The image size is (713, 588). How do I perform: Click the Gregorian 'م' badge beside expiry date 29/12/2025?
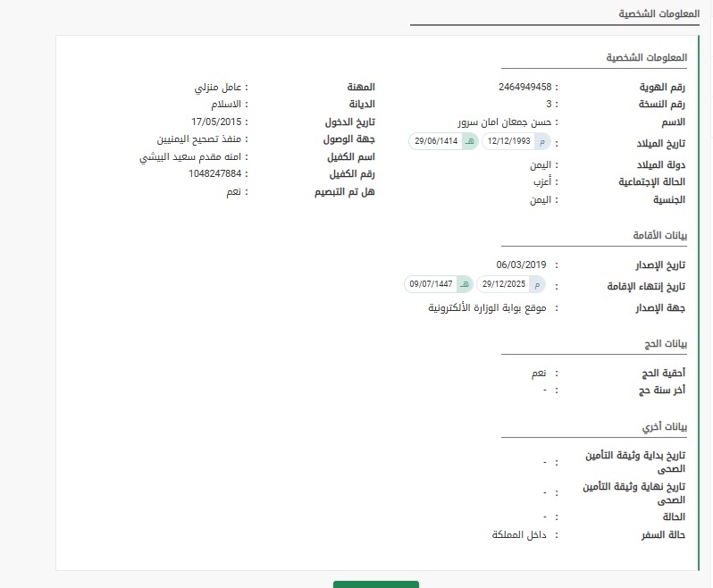click(536, 284)
